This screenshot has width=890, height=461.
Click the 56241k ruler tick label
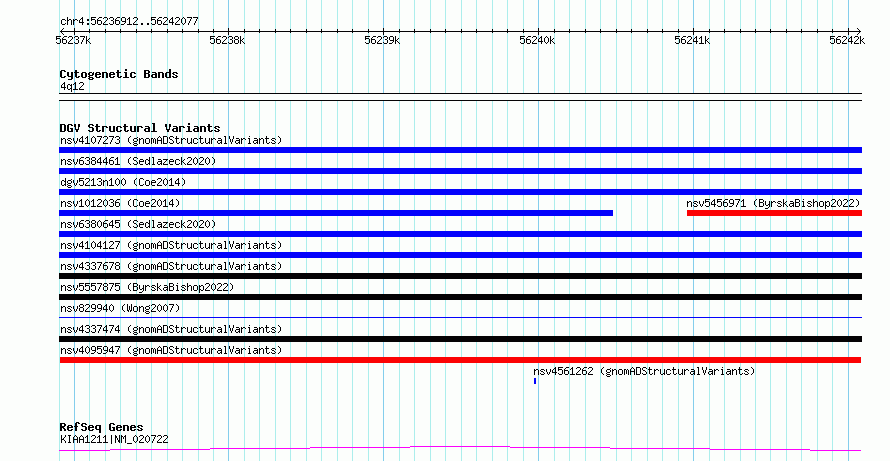[692, 40]
